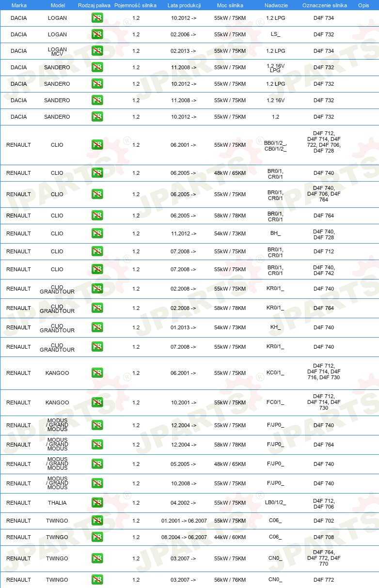Click engine codes D4F 712, D4F 706

point(324,504)
